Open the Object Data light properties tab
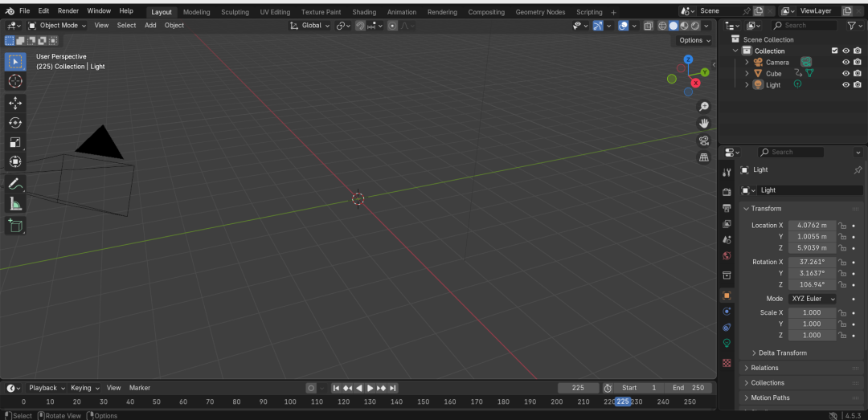The height and width of the screenshot is (420, 868). [727, 343]
